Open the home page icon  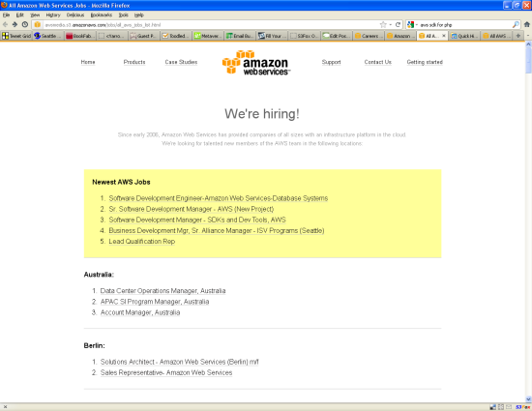click(x=527, y=24)
